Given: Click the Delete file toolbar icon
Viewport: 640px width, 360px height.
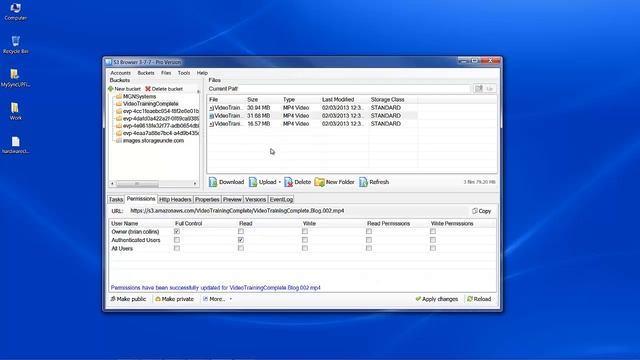Looking at the screenshot, I should [288, 182].
